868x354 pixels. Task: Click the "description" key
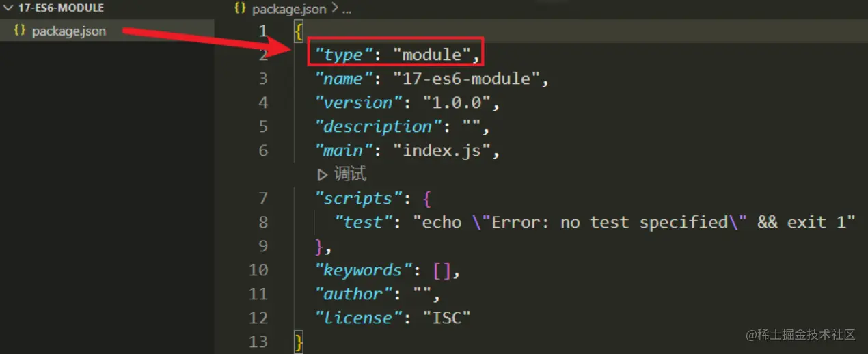[378, 127]
